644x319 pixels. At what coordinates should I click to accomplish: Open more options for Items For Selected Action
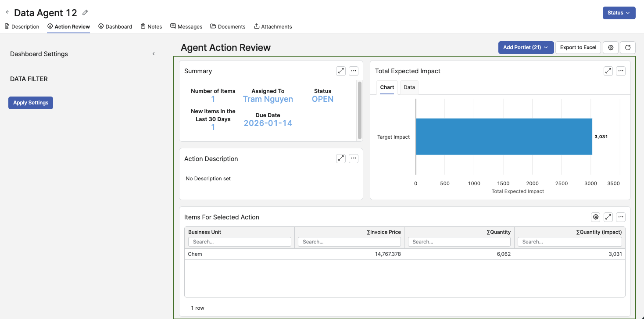pos(620,217)
